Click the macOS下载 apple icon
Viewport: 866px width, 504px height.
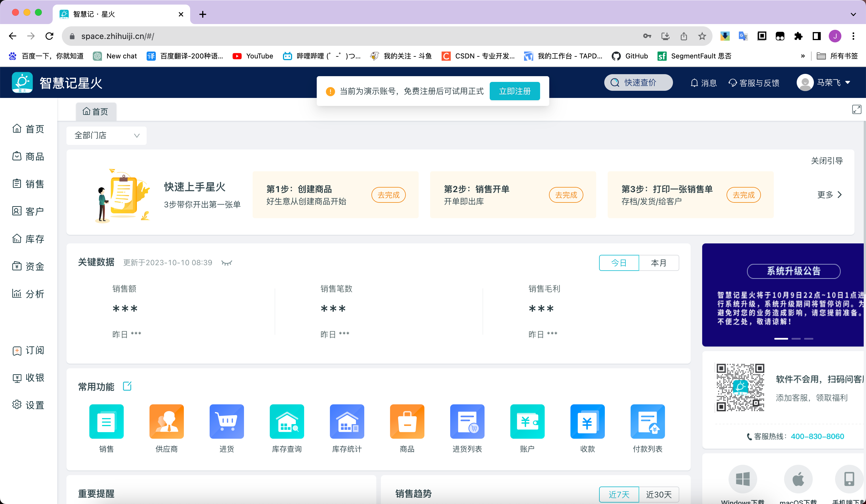click(798, 479)
